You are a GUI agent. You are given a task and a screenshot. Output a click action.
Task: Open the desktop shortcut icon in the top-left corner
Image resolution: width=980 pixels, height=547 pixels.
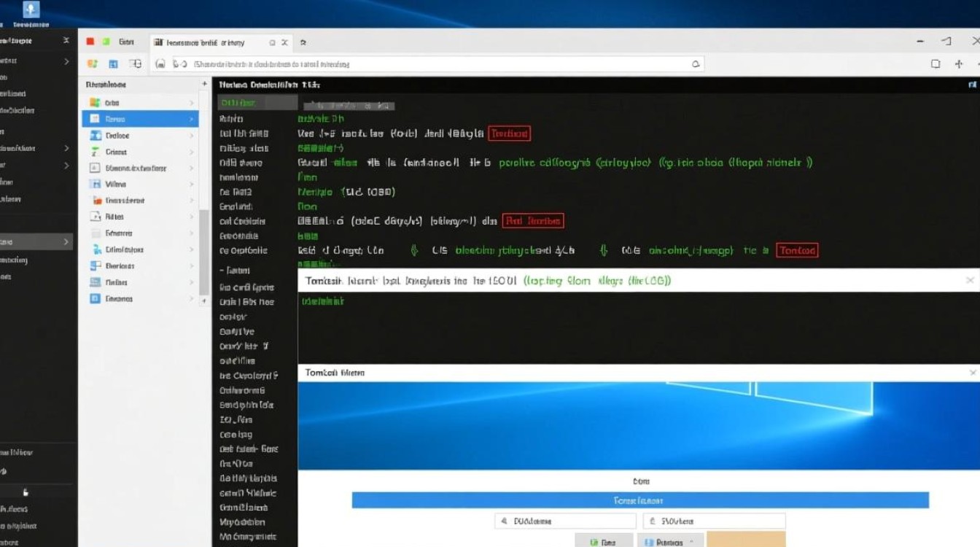30,11
